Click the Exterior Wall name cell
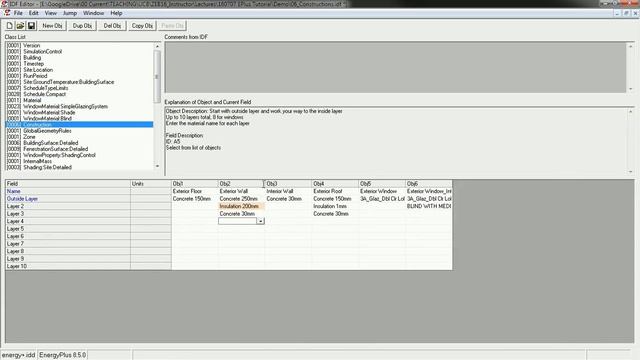640x360 pixels. [x=241, y=191]
